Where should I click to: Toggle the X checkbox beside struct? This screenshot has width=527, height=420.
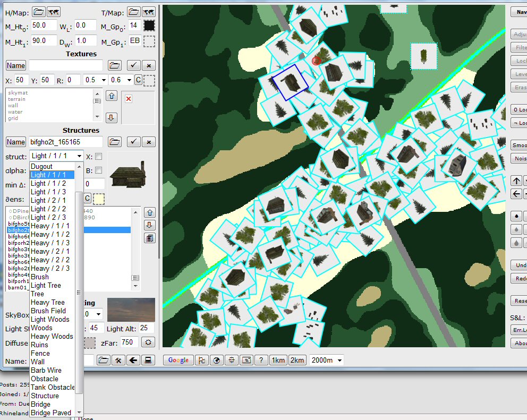point(98,157)
